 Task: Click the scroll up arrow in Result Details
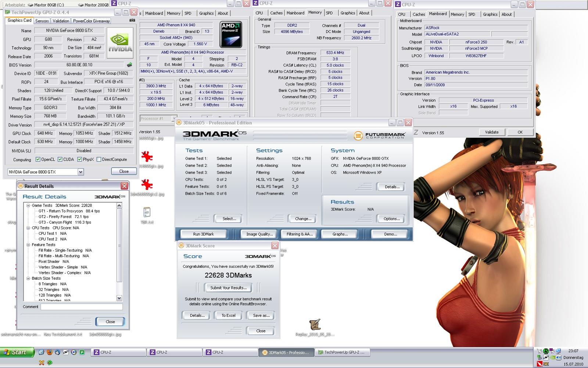(119, 206)
